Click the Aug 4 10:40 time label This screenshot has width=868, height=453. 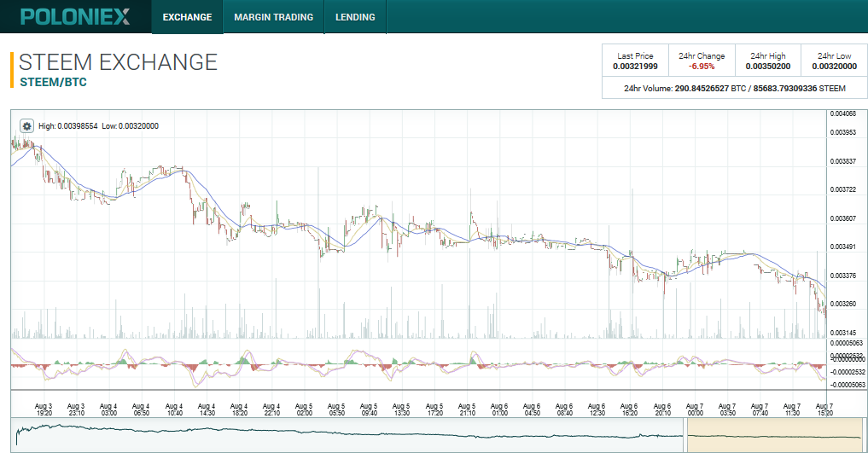tap(174, 409)
